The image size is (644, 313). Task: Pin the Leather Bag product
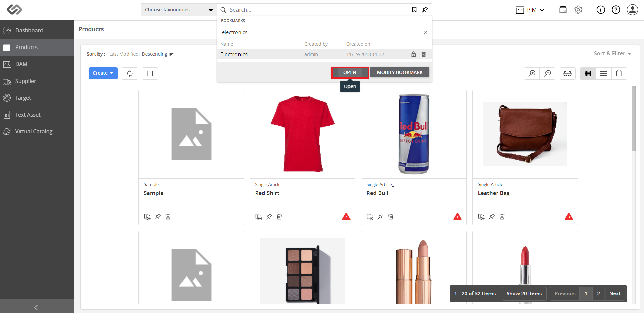point(492,217)
